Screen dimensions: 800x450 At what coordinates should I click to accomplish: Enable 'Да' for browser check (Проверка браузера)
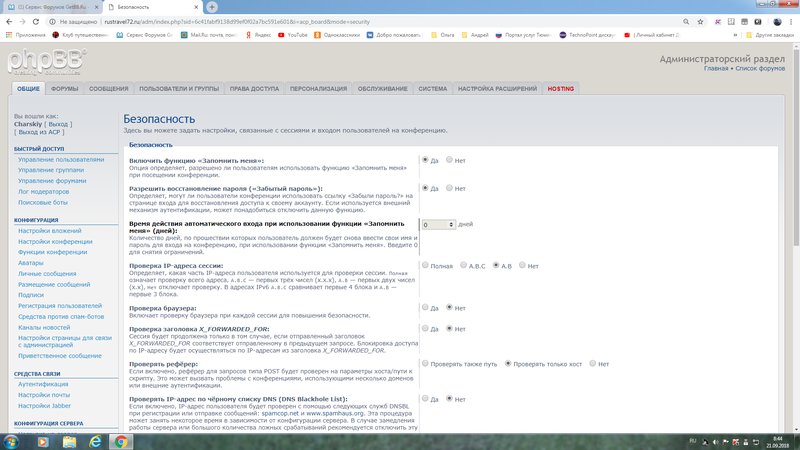pos(425,307)
